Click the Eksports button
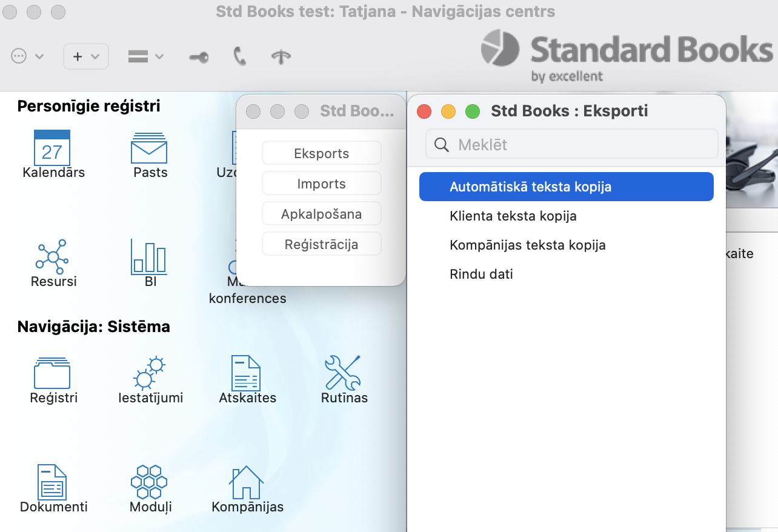Image resolution: width=778 pixels, height=532 pixels. [321, 153]
